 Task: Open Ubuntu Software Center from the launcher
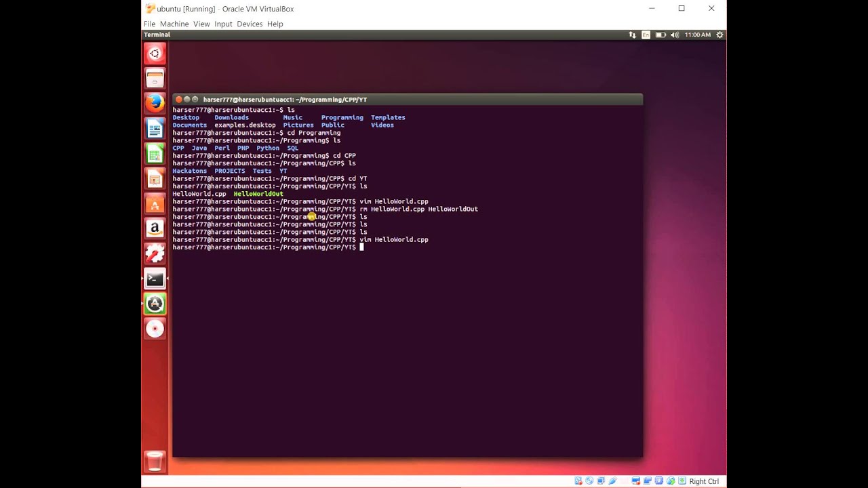coord(155,203)
